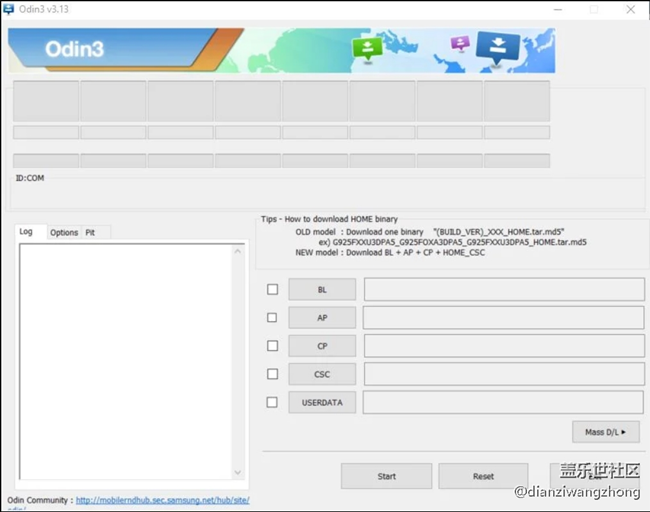Check the USERDATA checkbox
The image size is (650, 512).
click(x=272, y=402)
